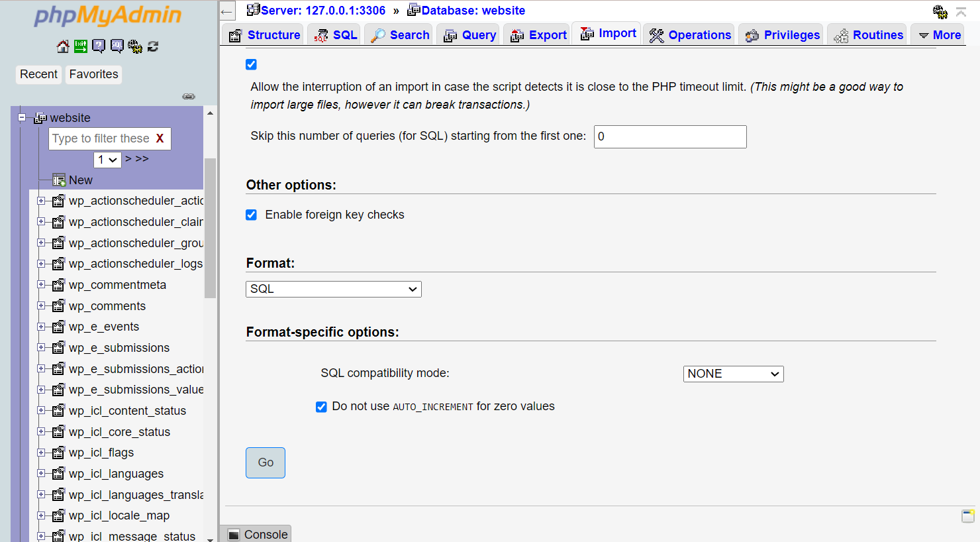Screen dimensions: 980x542
Task: Click the navigation tree vertical scrollbar
Action: click(x=210, y=229)
